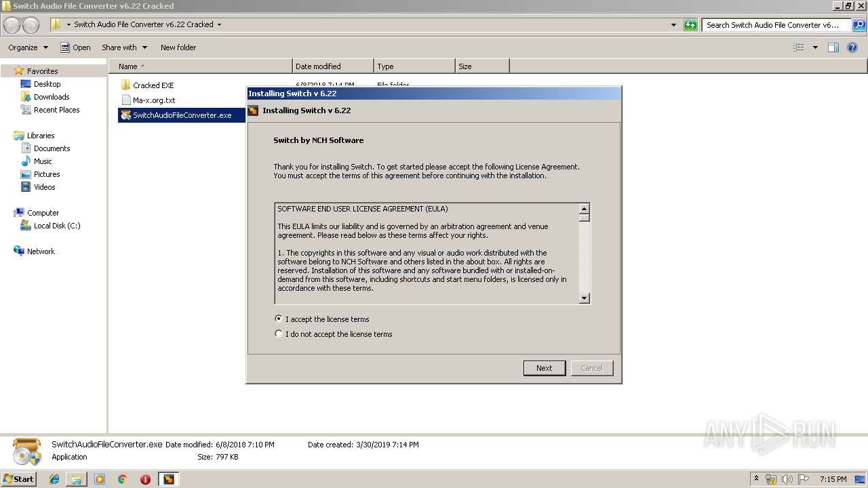Open the Cracked EXE folder icon
Viewport: 868px width, 488px height.
pos(125,85)
